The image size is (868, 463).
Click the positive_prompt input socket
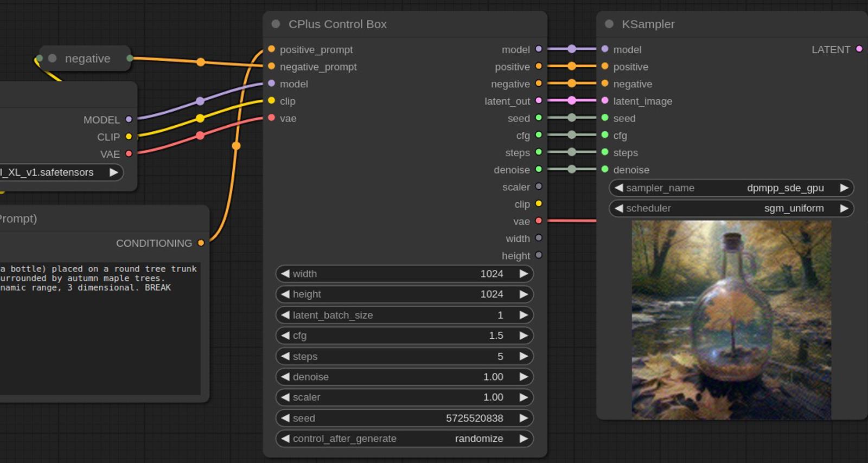tap(271, 49)
